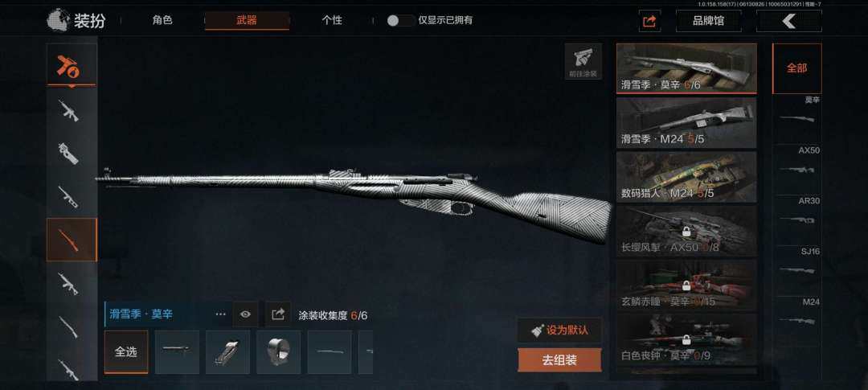This screenshot has height=390, width=868.
Task: Open the share icon in the top bar
Action: [649, 21]
